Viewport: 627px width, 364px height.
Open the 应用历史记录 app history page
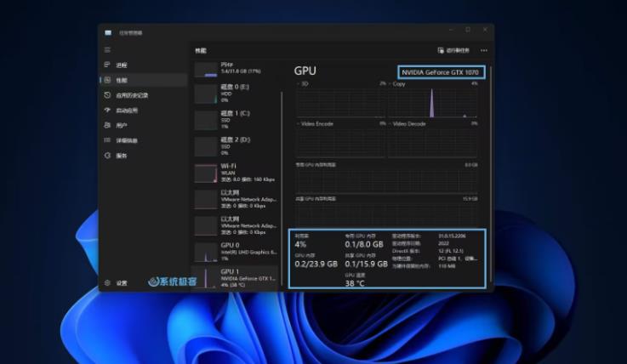click(x=144, y=95)
